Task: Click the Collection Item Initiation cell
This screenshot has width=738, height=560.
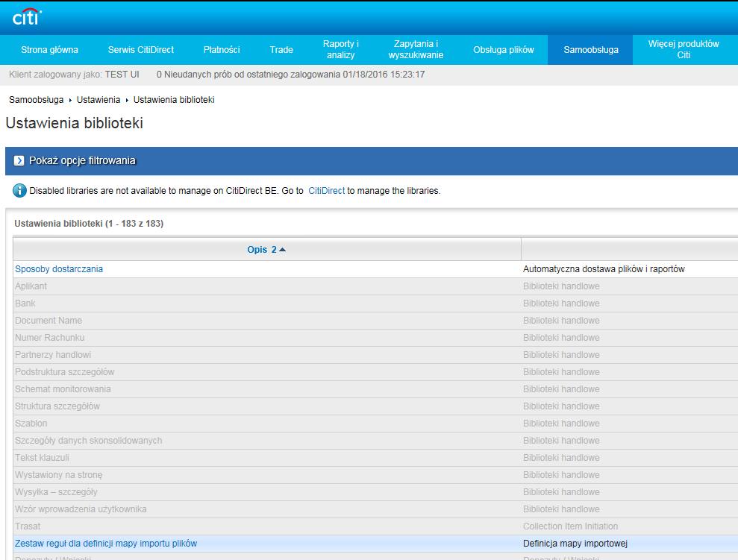Action: [570, 526]
